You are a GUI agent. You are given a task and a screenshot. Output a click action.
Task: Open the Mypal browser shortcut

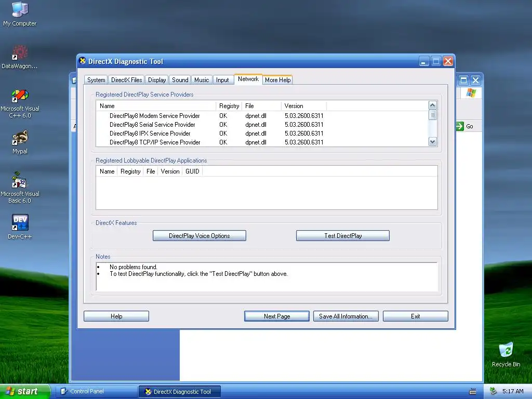tap(20, 142)
